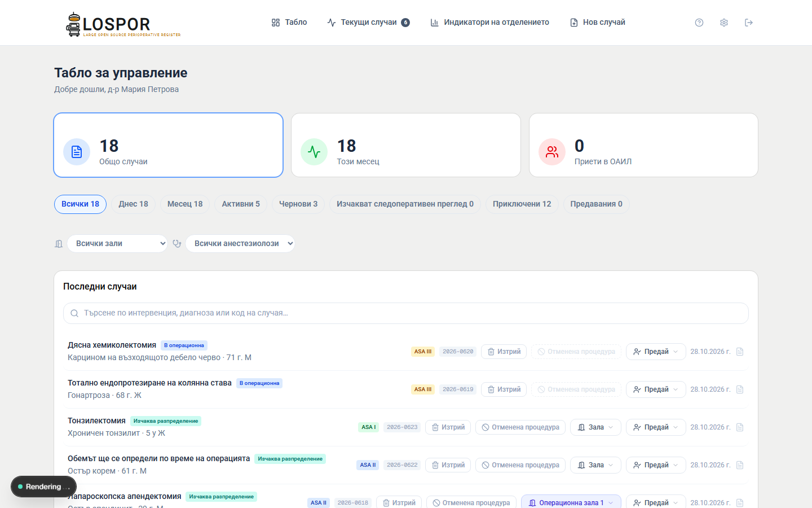
Task: Open document icon for Тонзилектомия row
Action: (x=740, y=427)
